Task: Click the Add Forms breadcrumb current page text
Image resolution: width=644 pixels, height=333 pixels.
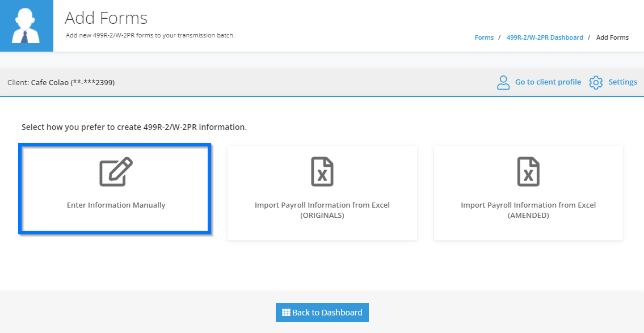Action: coord(612,37)
